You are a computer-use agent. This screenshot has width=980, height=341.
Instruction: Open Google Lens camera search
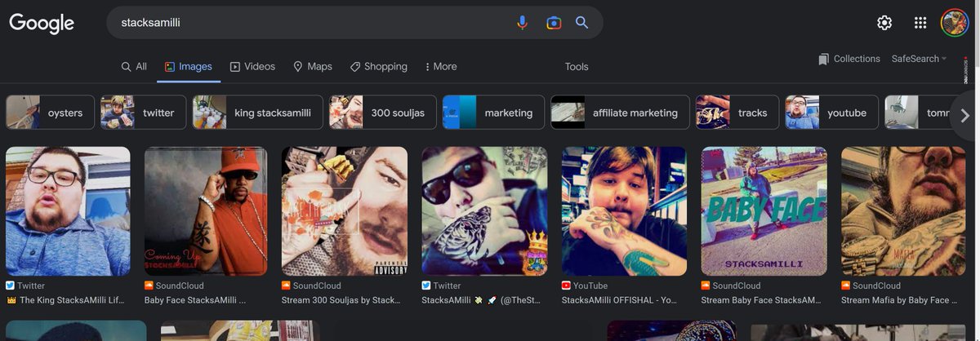554,23
